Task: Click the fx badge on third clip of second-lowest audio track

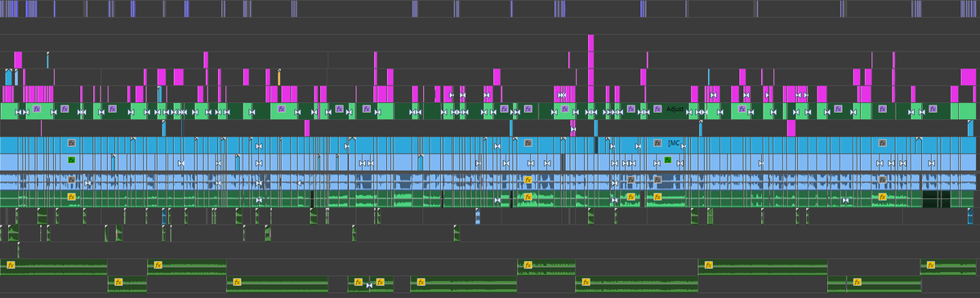Action: 528,265
